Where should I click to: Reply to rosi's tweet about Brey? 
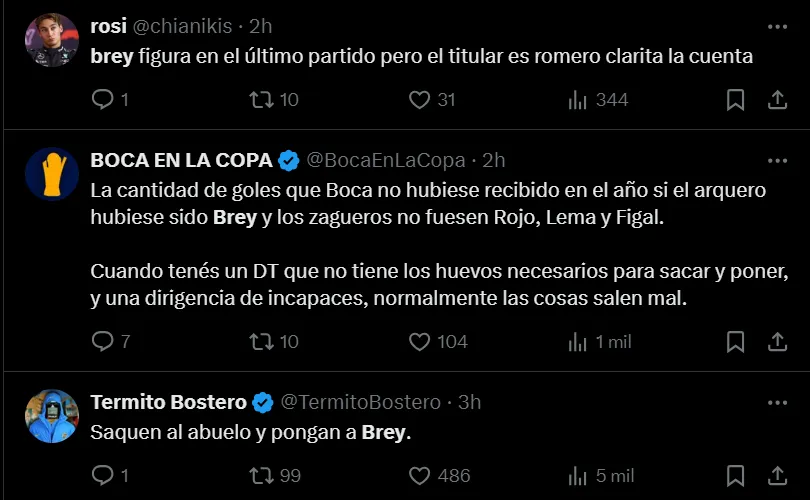[x=103, y=99]
